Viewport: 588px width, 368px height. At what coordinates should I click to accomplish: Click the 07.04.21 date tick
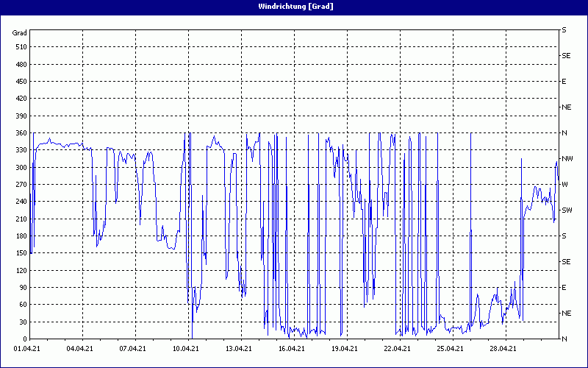click(x=132, y=349)
